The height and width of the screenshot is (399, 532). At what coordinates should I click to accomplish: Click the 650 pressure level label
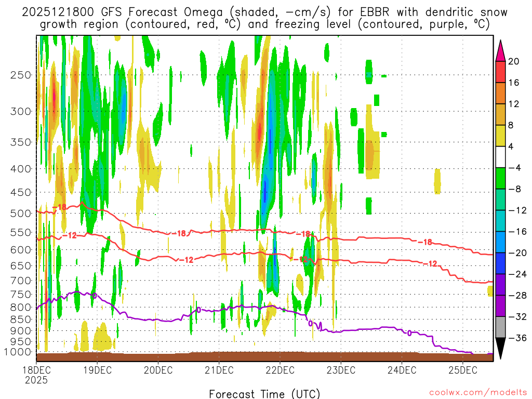pos(21,265)
